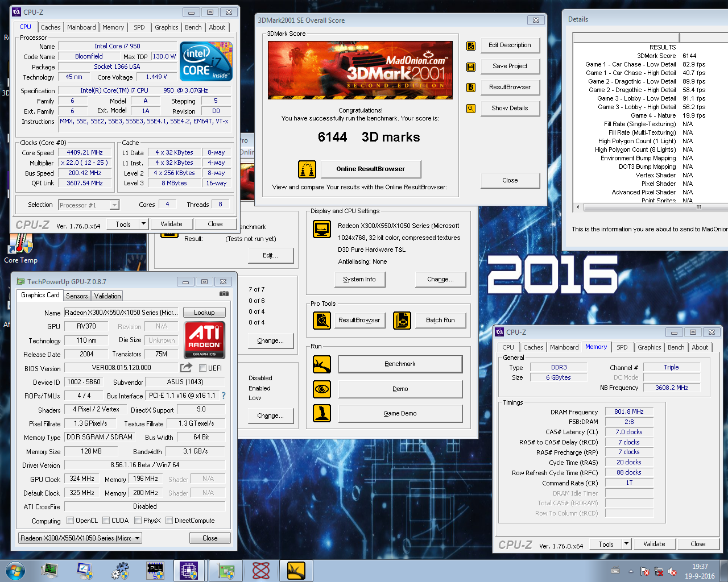Open the Validation tab in GPU-Z
The image size is (728, 582).
pos(107,296)
